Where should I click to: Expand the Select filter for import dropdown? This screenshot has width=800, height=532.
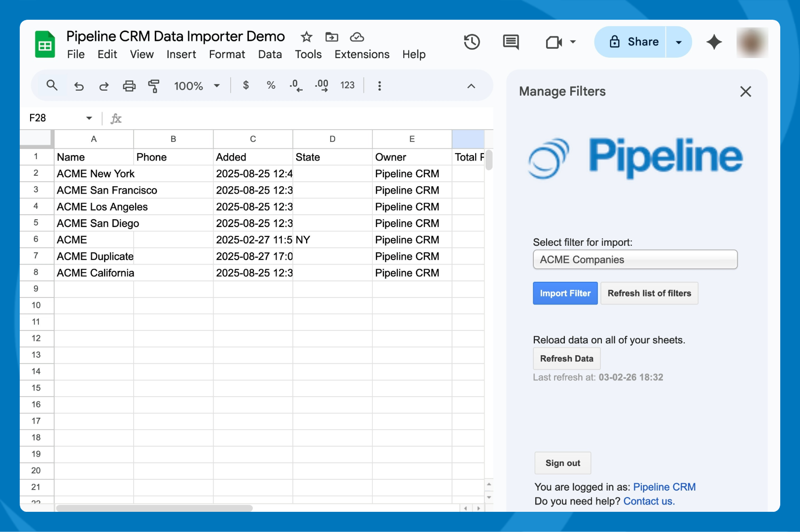(635, 260)
